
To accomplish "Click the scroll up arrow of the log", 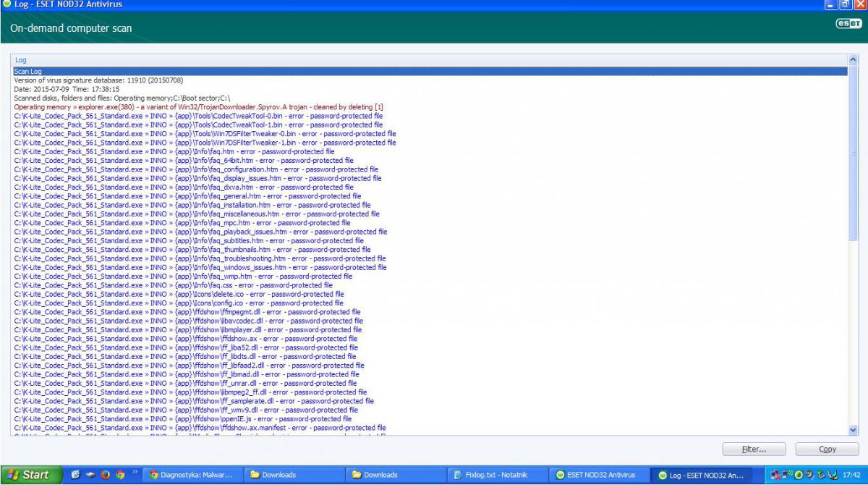I will [853, 60].
